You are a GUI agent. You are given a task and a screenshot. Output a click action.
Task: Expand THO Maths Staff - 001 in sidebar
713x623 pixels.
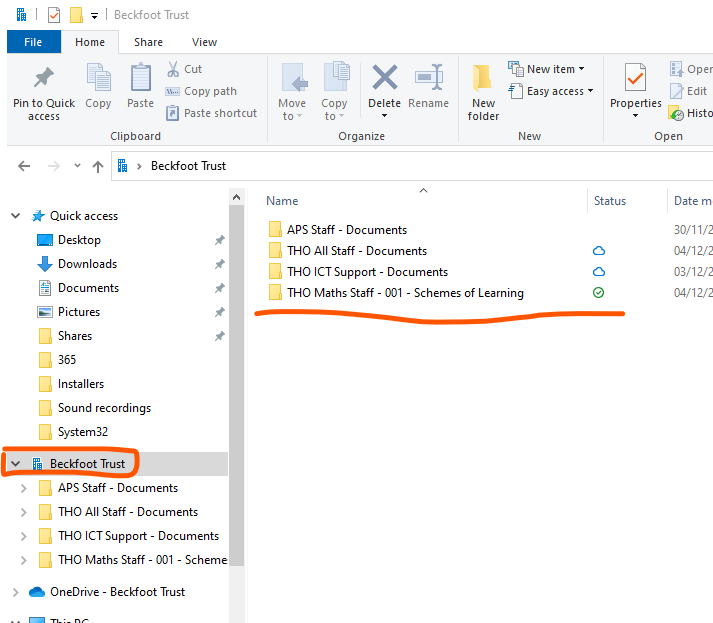(x=23, y=560)
